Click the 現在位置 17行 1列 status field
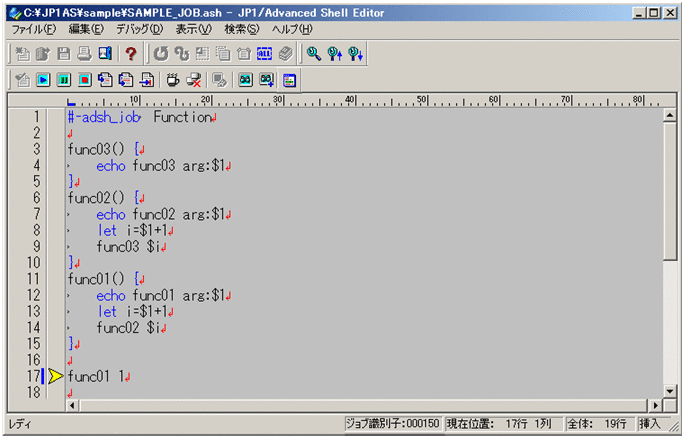Screen dimensions: 685x439 tap(503, 423)
